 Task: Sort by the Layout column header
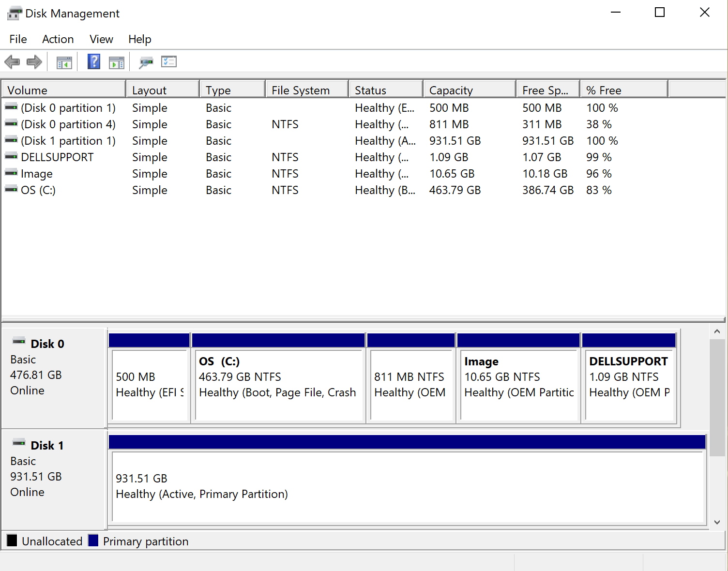coord(163,90)
